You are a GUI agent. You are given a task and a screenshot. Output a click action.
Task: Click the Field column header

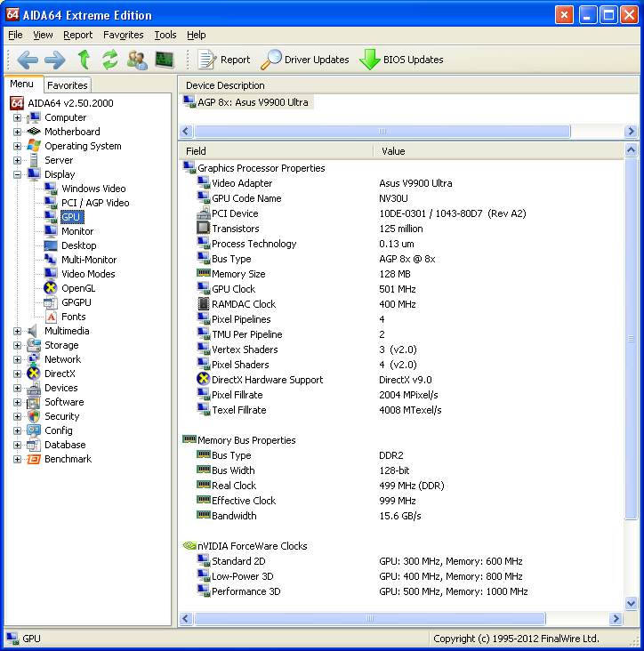[x=276, y=151]
